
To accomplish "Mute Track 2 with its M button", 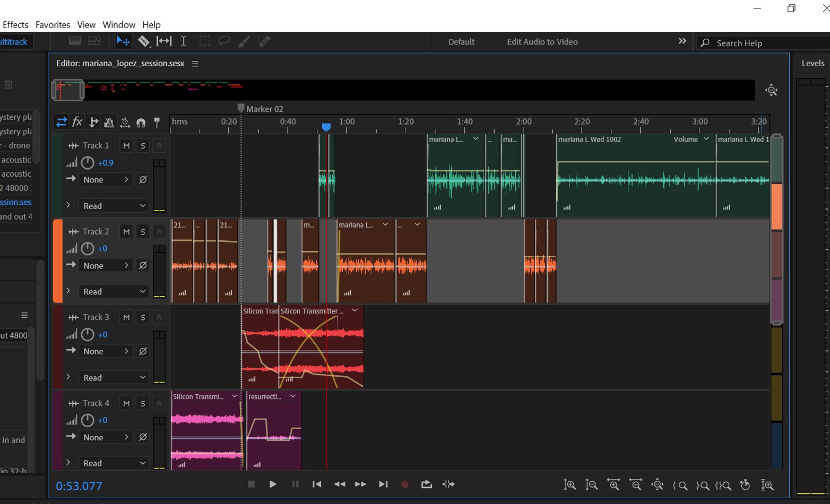I will [x=126, y=231].
